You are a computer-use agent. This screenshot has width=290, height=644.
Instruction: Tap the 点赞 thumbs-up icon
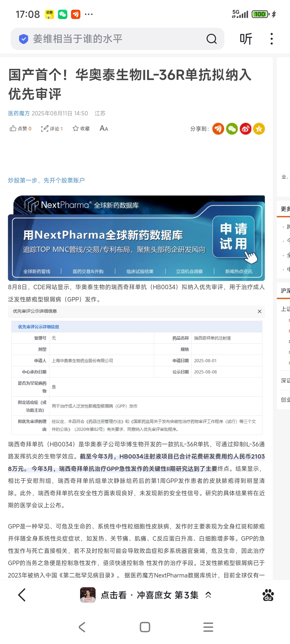click(13, 128)
